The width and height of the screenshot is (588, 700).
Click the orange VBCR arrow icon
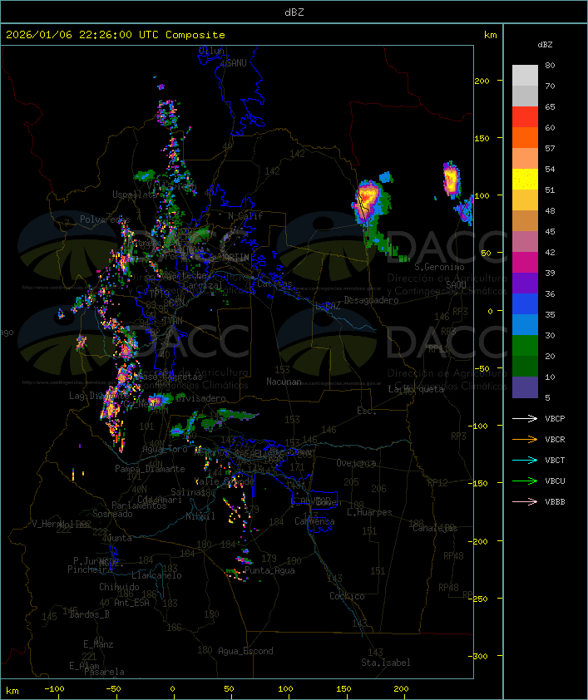tap(525, 439)
